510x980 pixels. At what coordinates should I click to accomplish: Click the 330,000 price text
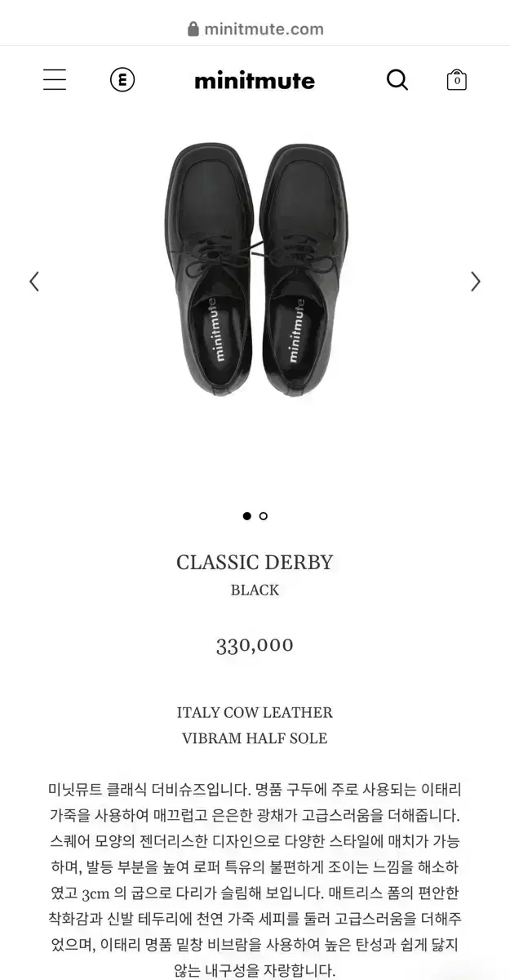tap(255, 645)
